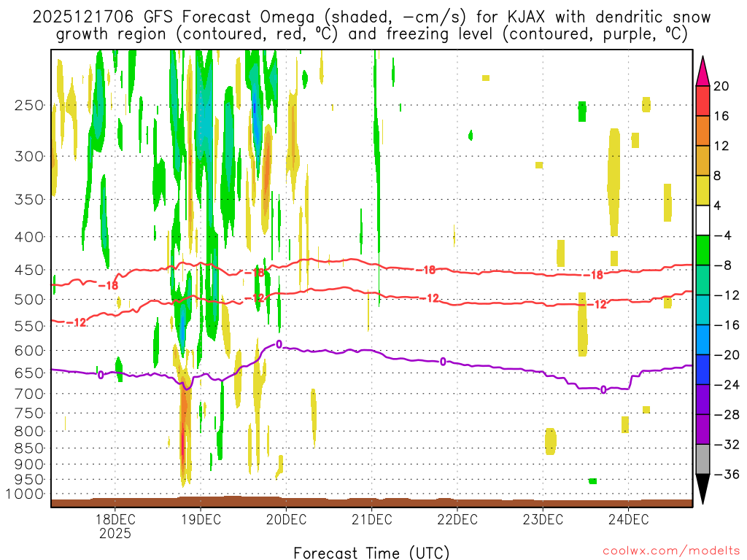Click the orange color band between 12 and 16
The width and height of the screenshot is (747, 560).
coord(703,131)
